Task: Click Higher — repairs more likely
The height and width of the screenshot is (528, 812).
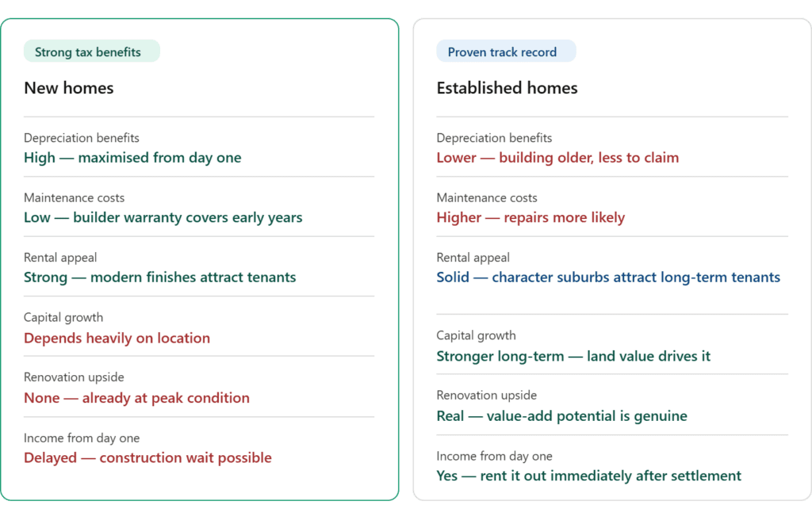Action: pyautogui.click(x=530, y=217)
